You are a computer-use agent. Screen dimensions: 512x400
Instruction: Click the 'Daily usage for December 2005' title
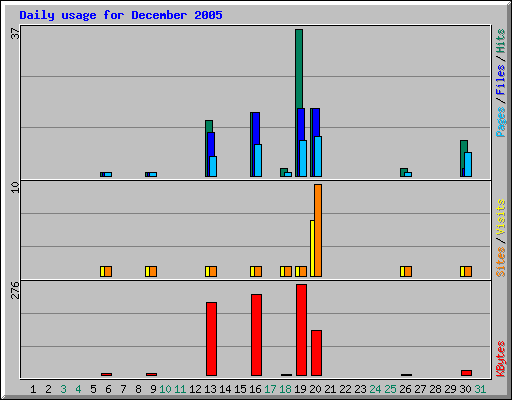121,15
